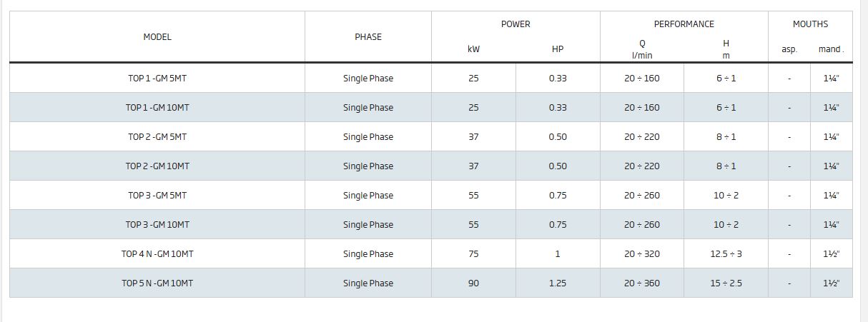This screenshot has height=322, width=868.
Task: Click TOP 4 N -GM 10MT model
Action: (x=157, y=254)
